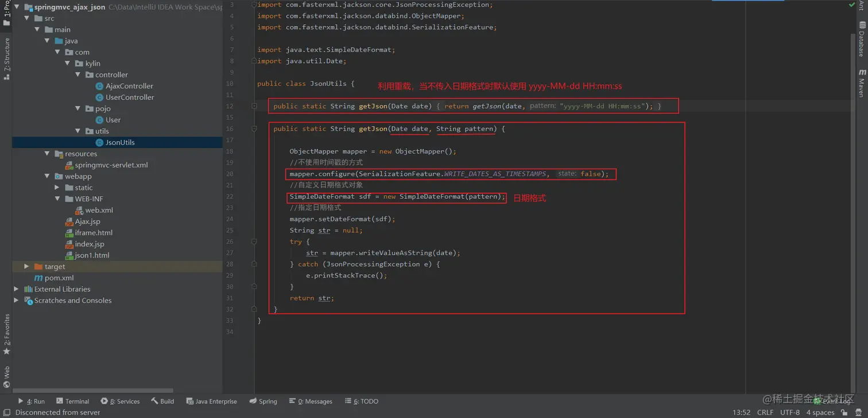Click the green inspection checkmark icon
Screen dimensions: 868x418
coord(852,5)
